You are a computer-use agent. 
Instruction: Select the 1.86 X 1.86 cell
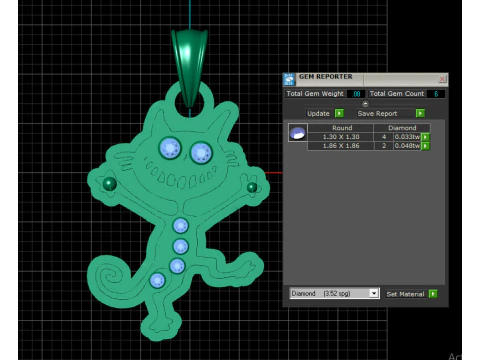click(x=341, y=146)
